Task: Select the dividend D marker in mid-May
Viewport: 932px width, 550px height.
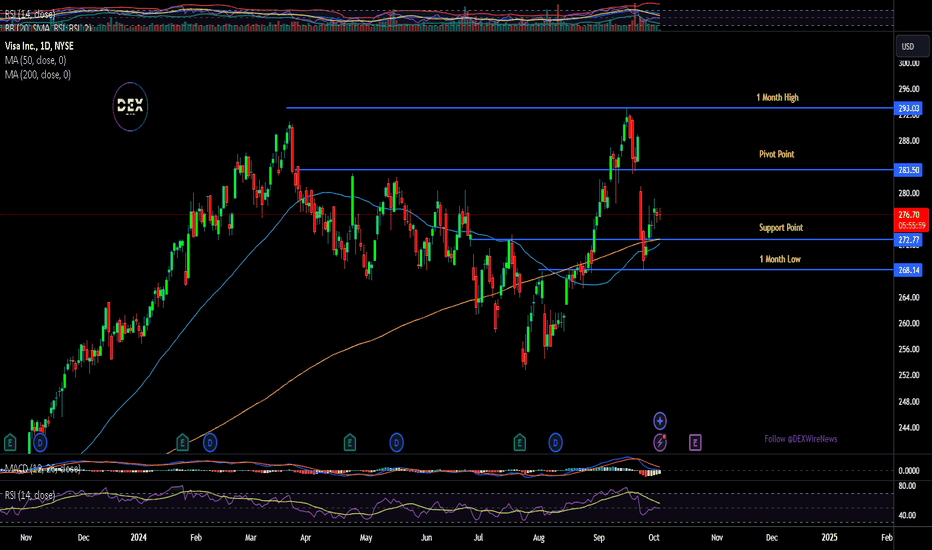Action: click(x=396, y=442)
